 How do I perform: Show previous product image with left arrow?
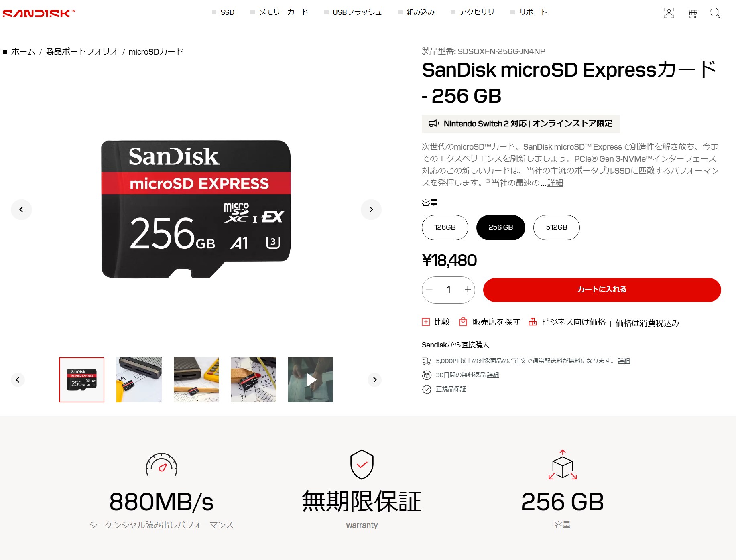[x=21, y=209]
